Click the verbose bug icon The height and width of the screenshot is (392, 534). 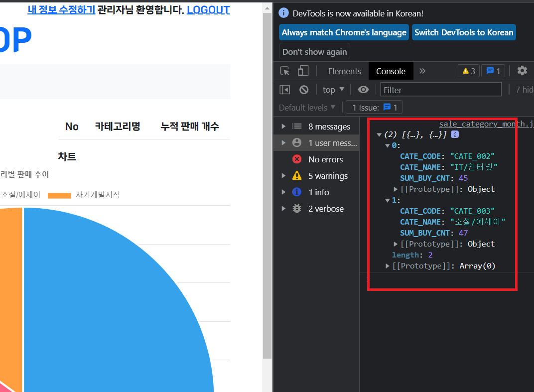(297, 208)
